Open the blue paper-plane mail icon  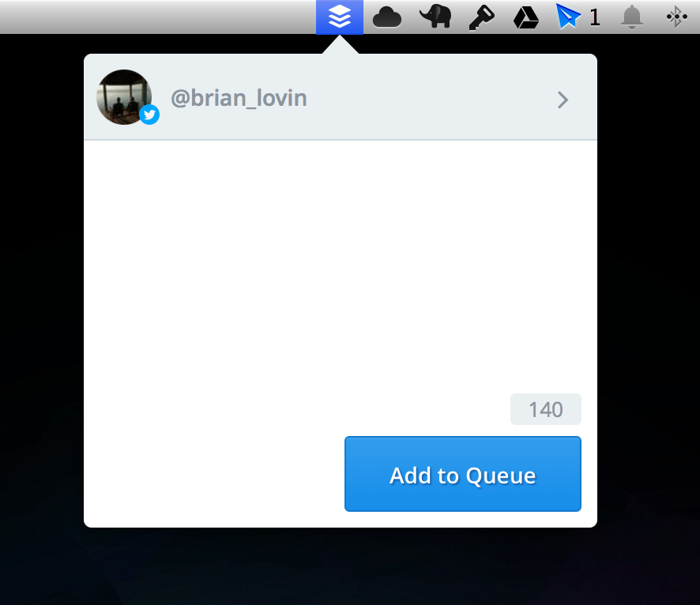[570, 17]
